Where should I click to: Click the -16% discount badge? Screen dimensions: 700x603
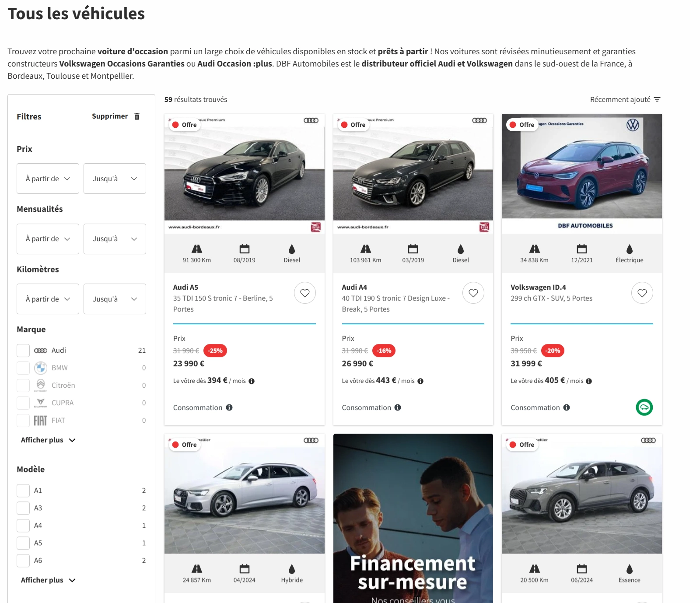pyautogui.click(x=384, y=351)
